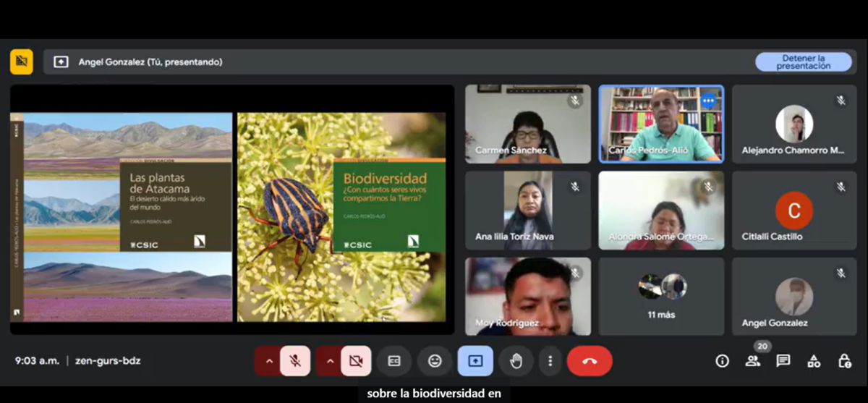Viewport: 868px width, 403px height.
Task: Click the Alejandro Chamorro round avatar
Action: pyautogui.click(x=794, y=124)
